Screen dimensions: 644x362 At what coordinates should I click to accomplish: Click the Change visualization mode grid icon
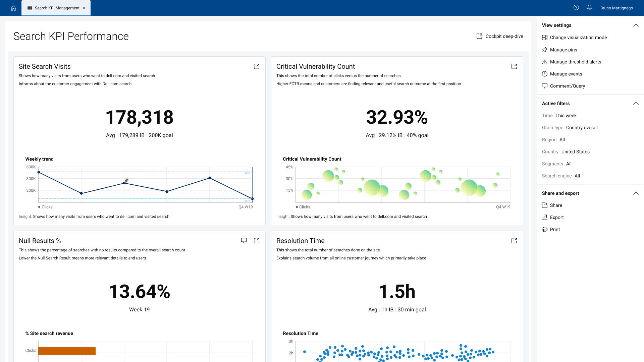coord(545,38)
